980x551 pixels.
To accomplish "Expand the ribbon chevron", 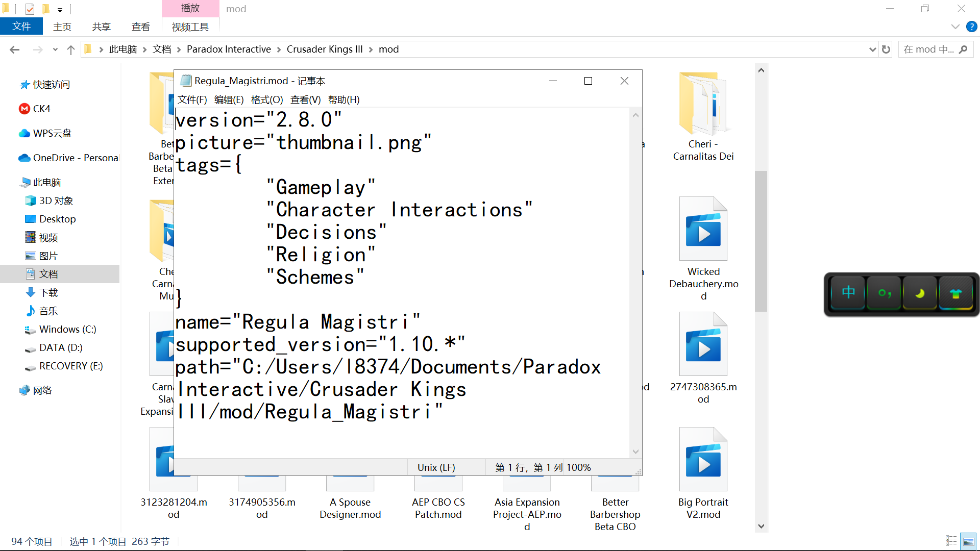I will (x=955, y=27).
